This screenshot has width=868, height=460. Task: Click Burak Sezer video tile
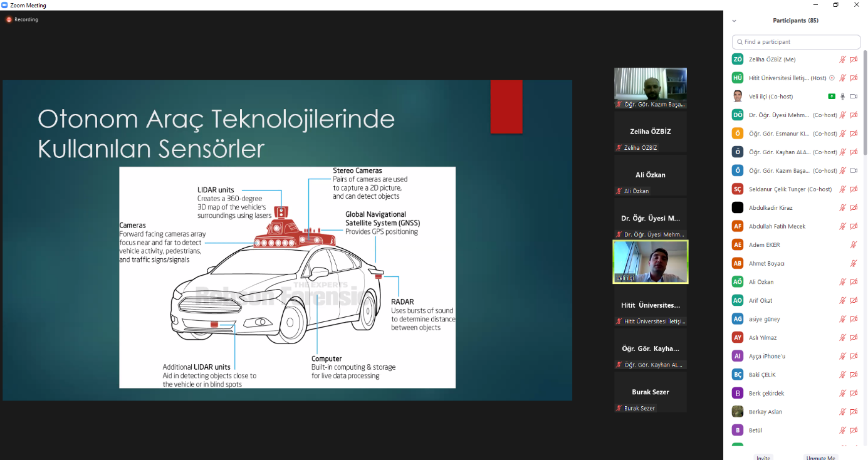coord(651,392)
